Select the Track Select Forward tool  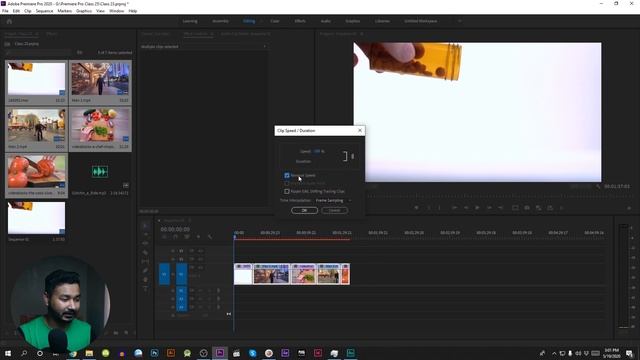pos(145,234)
